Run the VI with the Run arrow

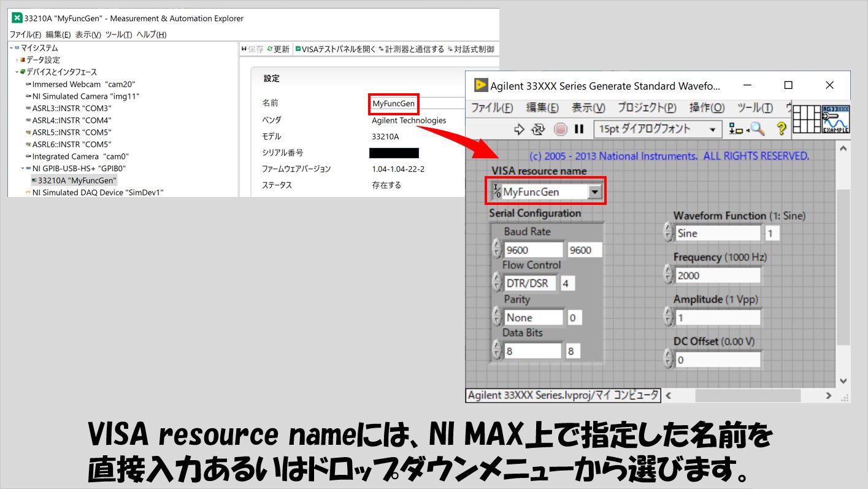(x=520, y=129)
